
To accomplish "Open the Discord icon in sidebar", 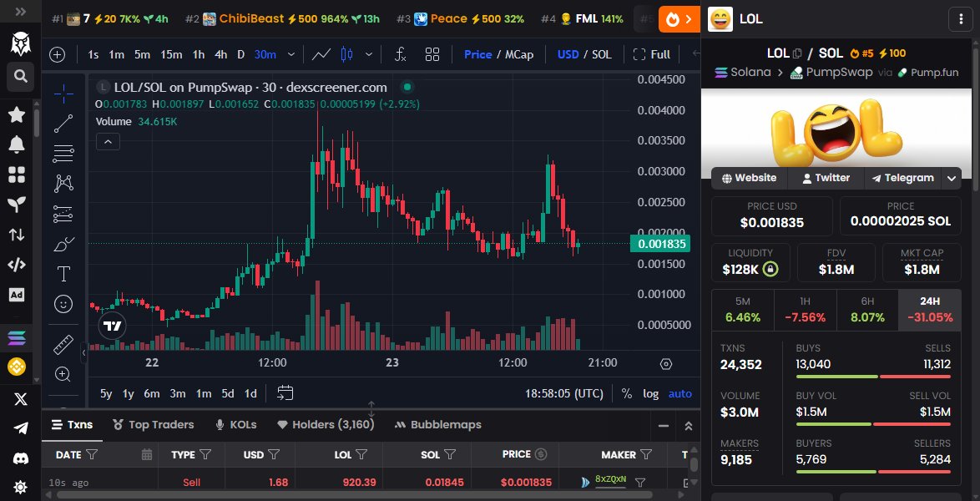I will click(x=21, y=458).
